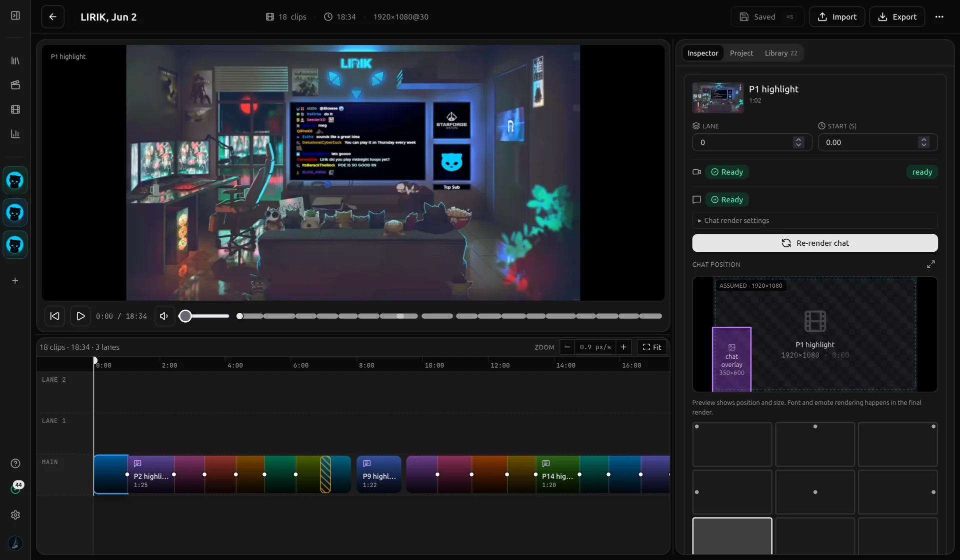Screen dimensions: 960x560
Task: Select bottom-left chat position cell
Action: (x=732, y=536)
